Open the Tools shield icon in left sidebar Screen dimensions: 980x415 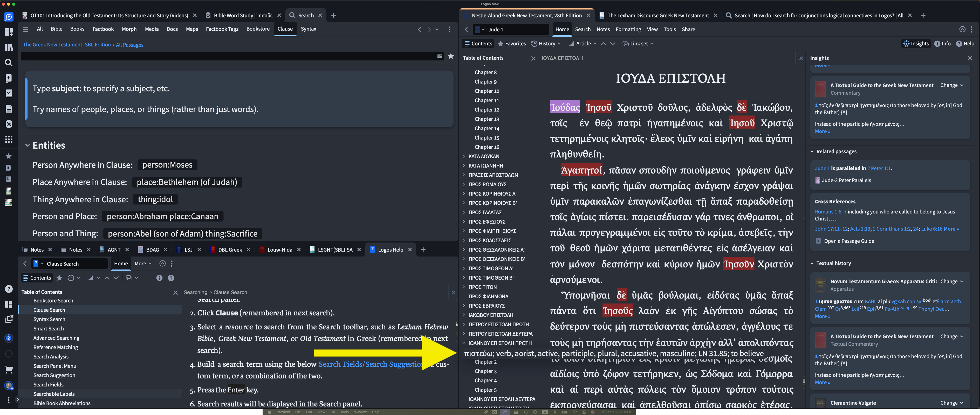point(8,124)
